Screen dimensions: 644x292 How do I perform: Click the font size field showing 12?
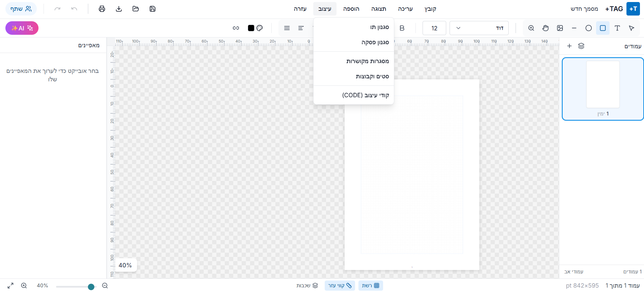tap(434, 28)
